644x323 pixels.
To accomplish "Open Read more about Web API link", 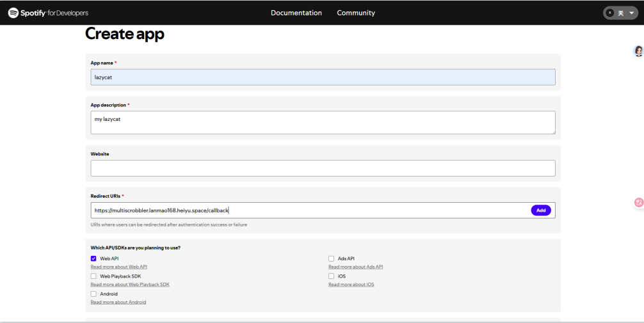I will tap(118, 267).
